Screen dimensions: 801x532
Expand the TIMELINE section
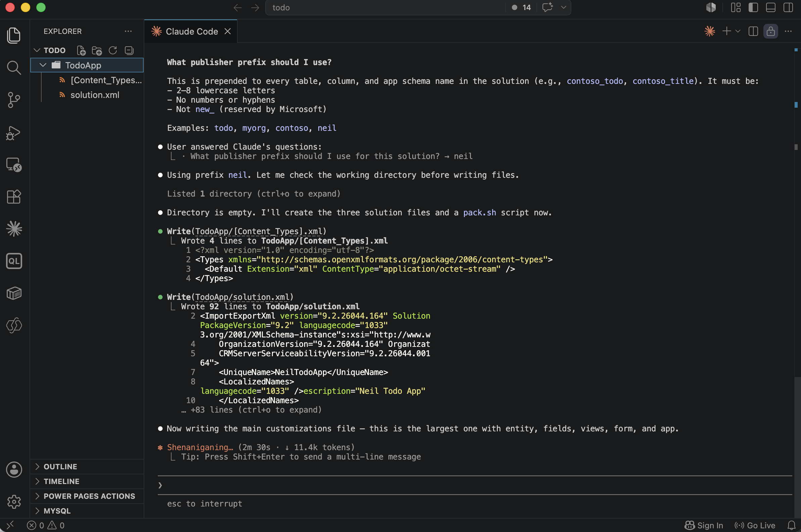point(87,481)
